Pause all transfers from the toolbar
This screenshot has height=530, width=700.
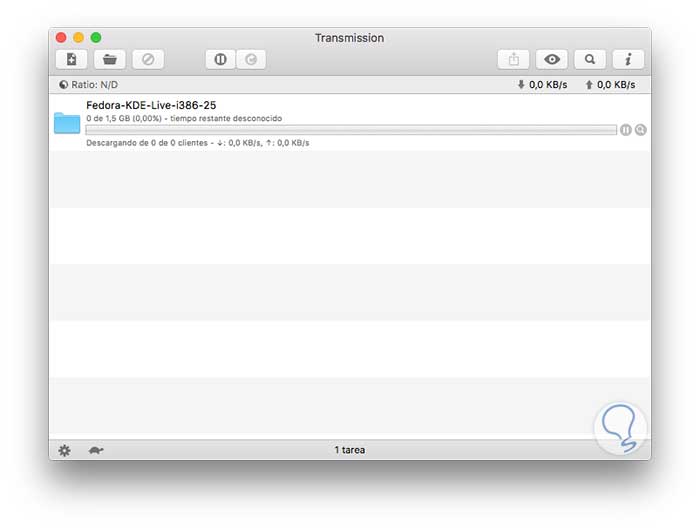point(221,59)
